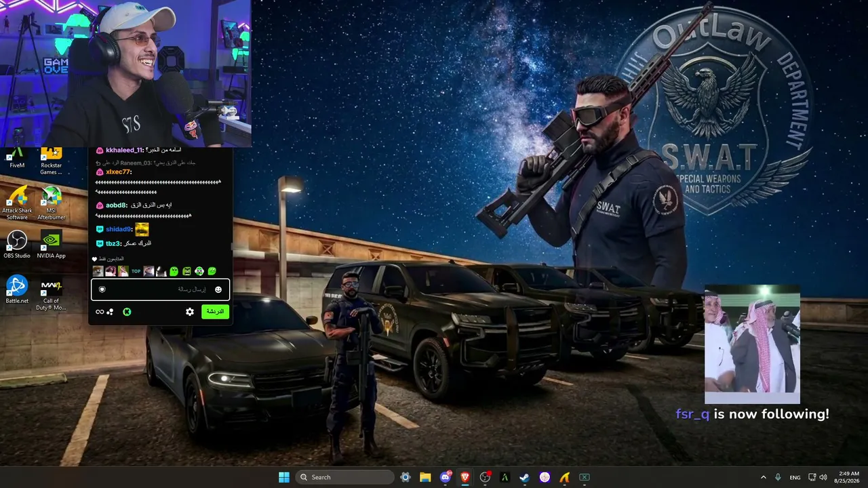Click the Raneem_03 reply reference line

point(146,163)
